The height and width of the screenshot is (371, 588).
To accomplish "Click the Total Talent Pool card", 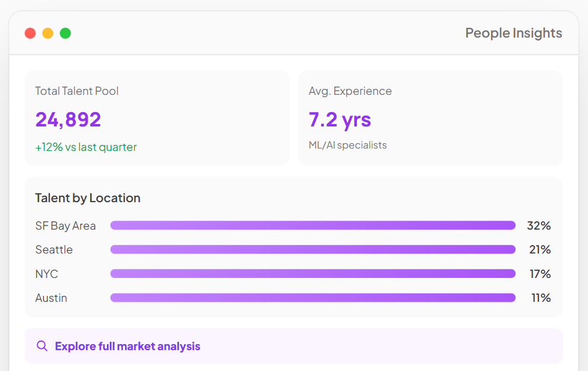I will click(157, 118).
